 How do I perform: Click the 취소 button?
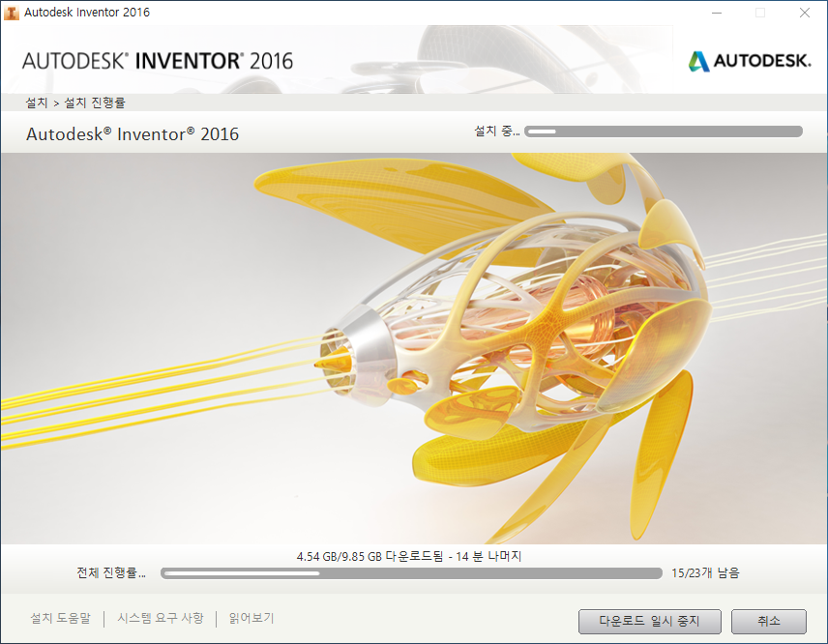point(768,622)
